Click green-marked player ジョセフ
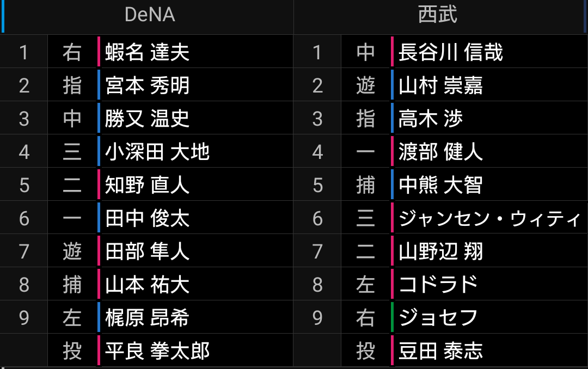This screenshot has width=588, height=369. click(x=438, y=318)
